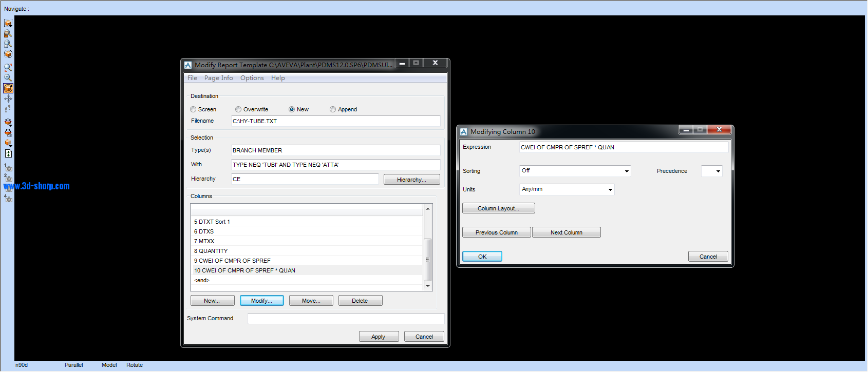The width and height of the screenshot is (868, 372).
Task: Click the New... column button
Action: (212, 301)
